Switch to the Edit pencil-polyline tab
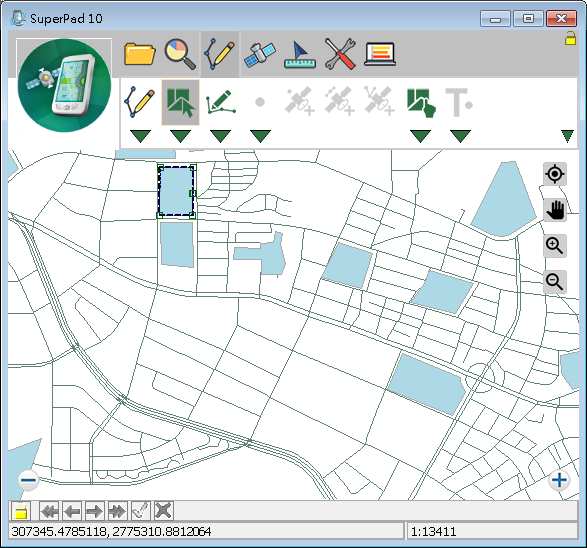Screen dimensions: 587x548 (x=220, y=54)
